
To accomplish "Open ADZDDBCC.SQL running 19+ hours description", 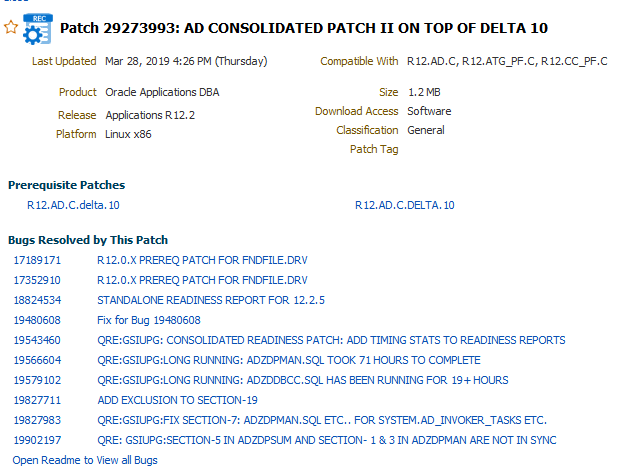I will click(302, 380).
